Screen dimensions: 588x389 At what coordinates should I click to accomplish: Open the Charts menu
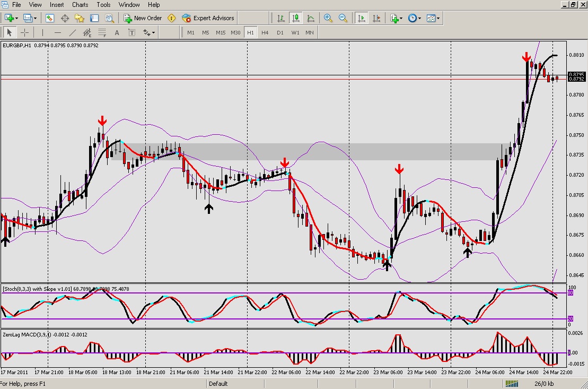(x=80, y=5)
